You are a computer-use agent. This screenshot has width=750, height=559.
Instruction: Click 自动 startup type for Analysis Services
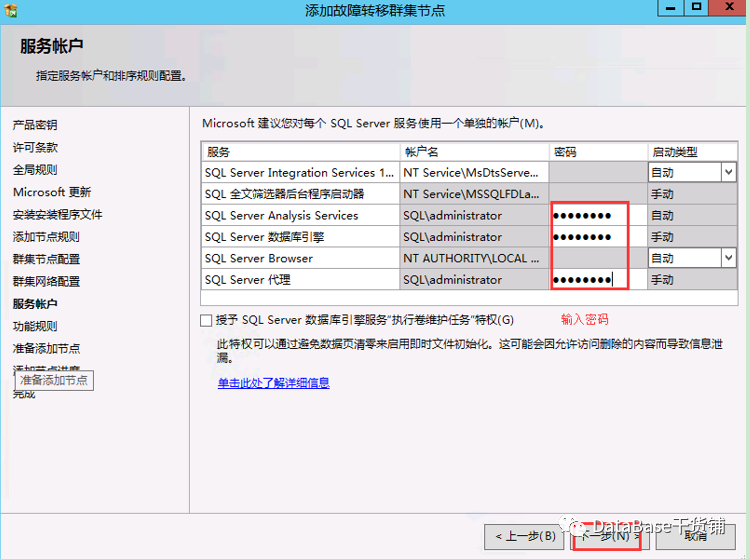point(692,216)
